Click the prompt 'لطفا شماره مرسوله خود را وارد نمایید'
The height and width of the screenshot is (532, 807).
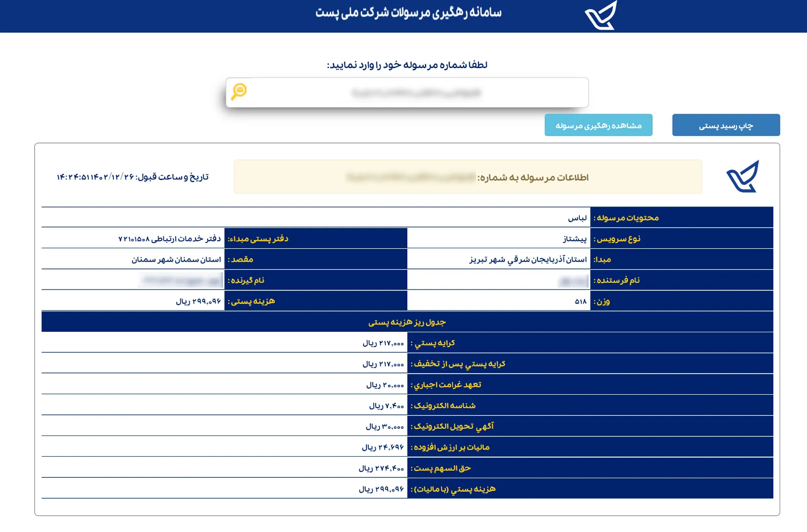tap(407, 65)
